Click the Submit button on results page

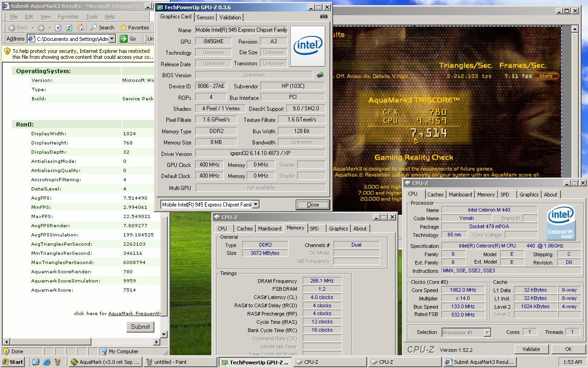coord(140,327)
